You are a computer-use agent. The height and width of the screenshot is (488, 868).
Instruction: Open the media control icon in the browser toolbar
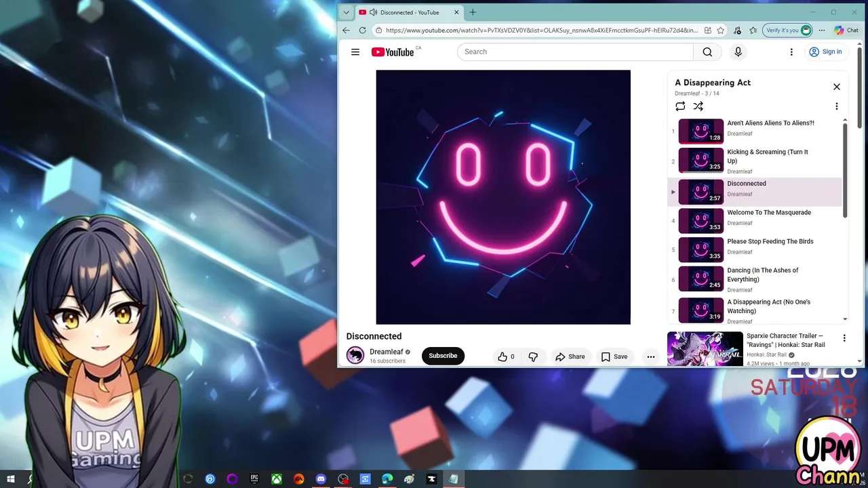[738, 30]
